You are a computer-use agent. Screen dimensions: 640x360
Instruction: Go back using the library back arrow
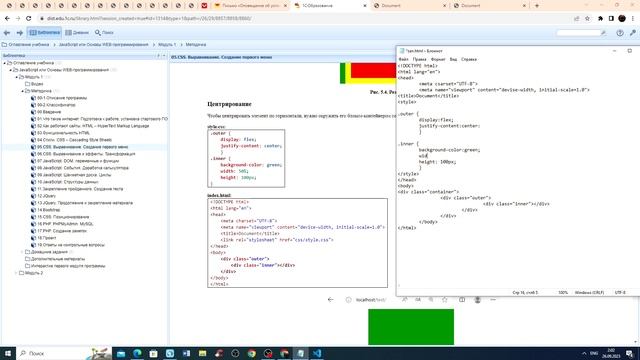[7, 33]
